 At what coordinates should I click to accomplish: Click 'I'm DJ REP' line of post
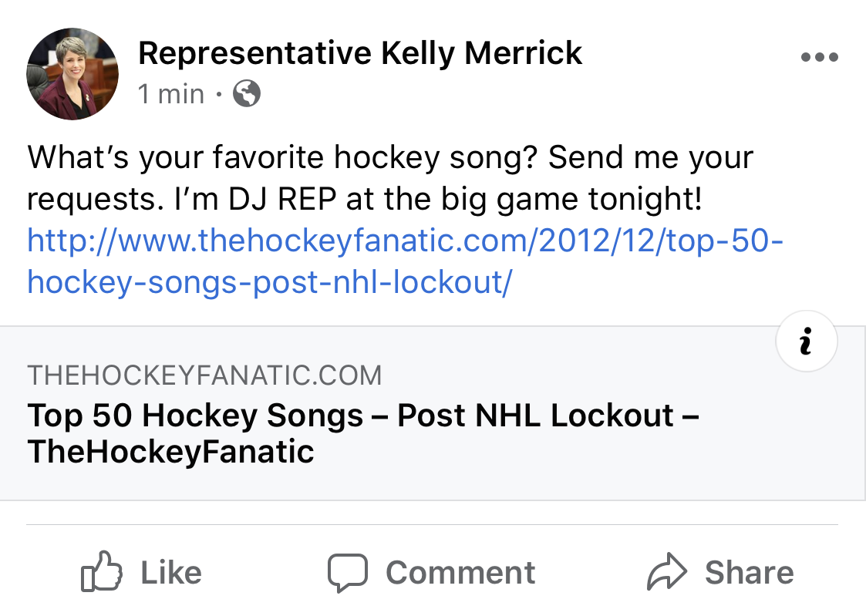[365, 199]
